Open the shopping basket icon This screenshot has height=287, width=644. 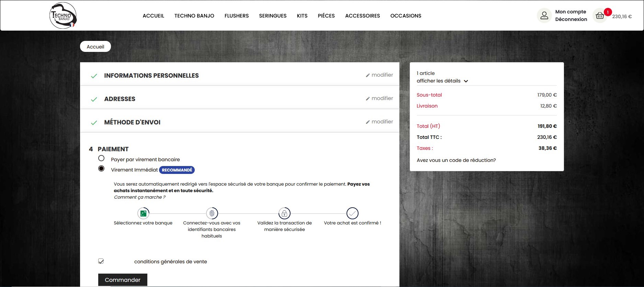(x=600, y=16)
